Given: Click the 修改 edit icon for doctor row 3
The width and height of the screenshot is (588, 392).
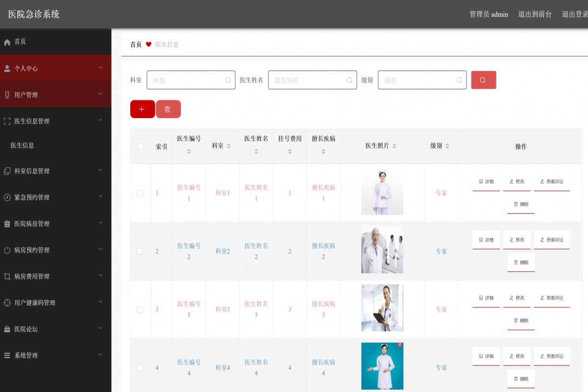Looking at the screenshot, I should [516, 297].
